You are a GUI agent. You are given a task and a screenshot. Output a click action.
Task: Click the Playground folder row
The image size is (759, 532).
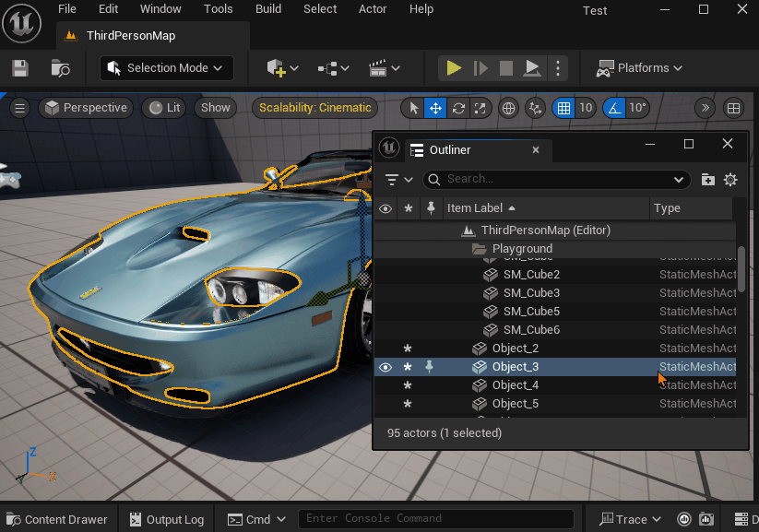pos(555,249)
